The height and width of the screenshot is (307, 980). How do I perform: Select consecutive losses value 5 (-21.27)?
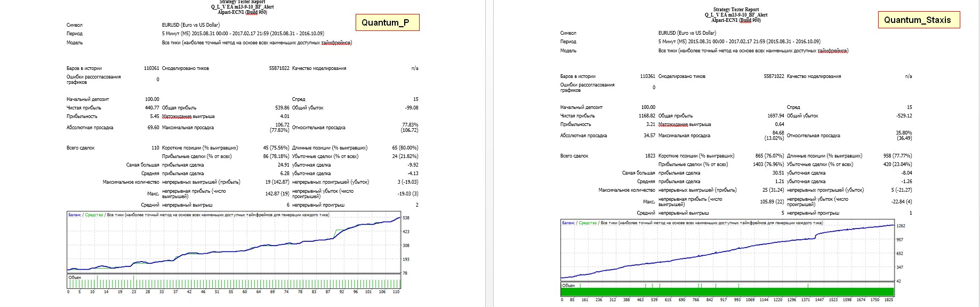[x=902, y=190]
